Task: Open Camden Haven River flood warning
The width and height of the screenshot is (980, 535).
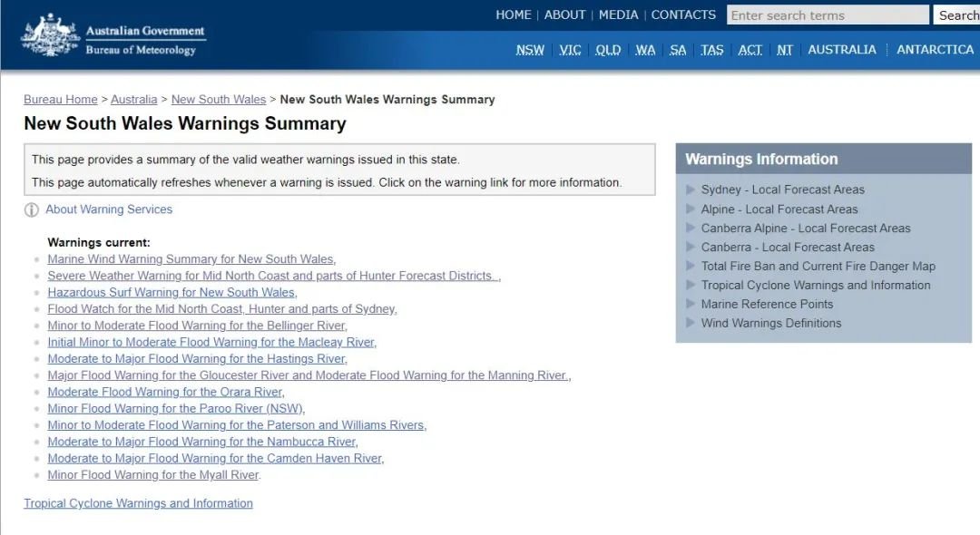Action: click(x=216, y=458)
